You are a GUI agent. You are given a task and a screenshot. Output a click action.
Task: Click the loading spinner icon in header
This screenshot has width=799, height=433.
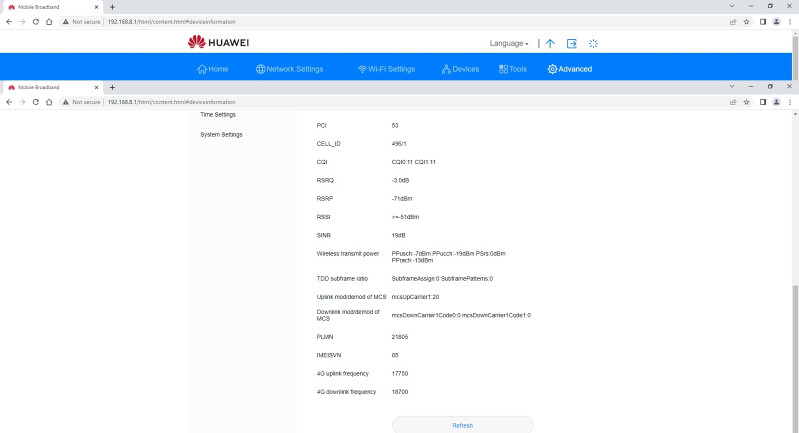[x=593, y=44]
